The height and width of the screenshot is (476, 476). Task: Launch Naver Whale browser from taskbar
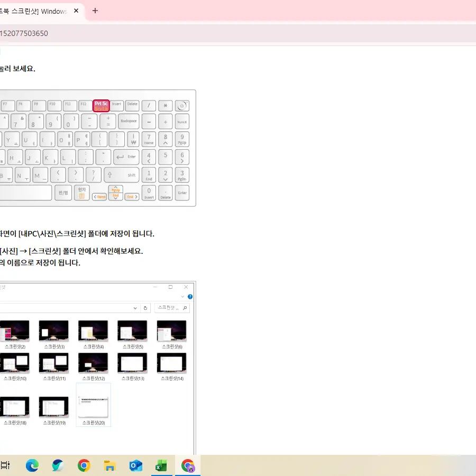(x=58, y=465)
